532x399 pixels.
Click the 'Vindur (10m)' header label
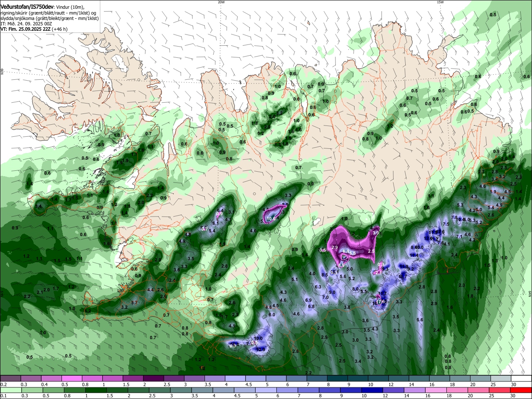coord(70,7)
